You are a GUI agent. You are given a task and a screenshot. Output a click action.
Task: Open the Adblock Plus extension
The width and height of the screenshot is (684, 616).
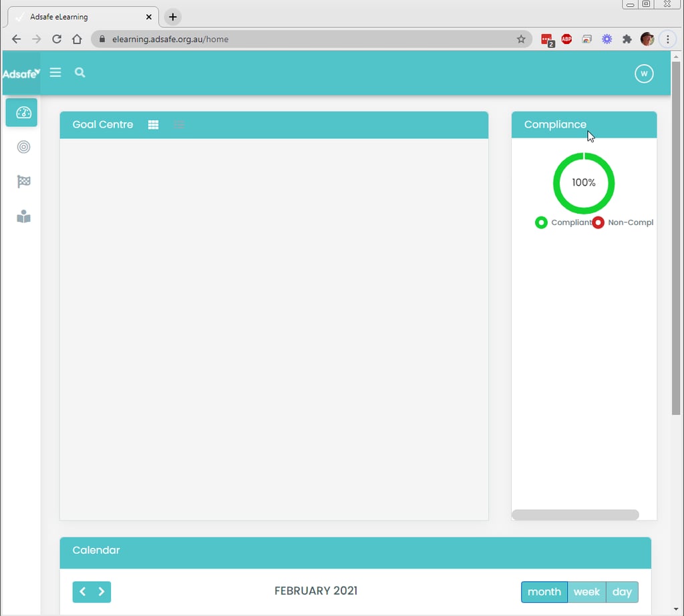click(566, 39)
